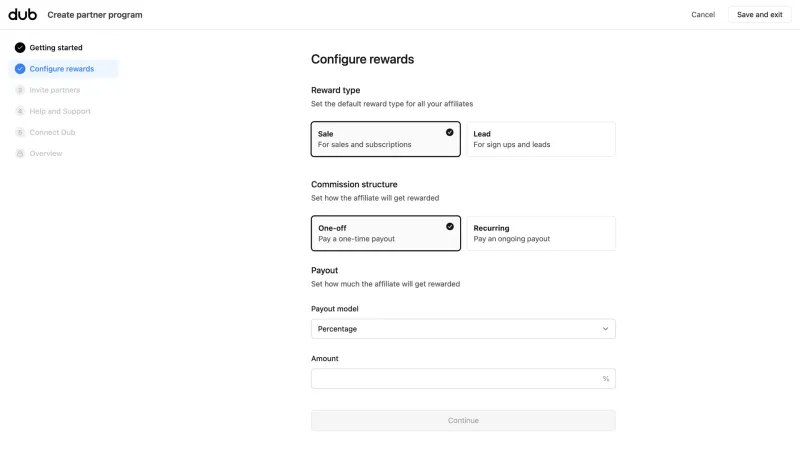Image resolution: width=800 pixels, height=450 pixels.
Task: Click the dub logo
Action: pyautogui.click(x=22, y=14)
